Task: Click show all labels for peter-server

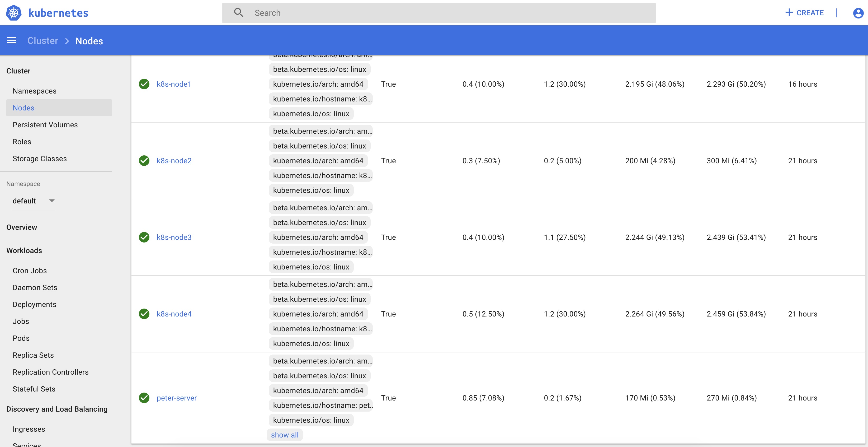Action: point(285,435)
